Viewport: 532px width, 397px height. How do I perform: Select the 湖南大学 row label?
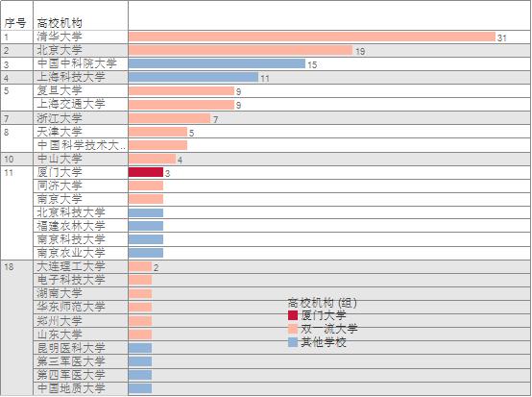tap(60, 293)
